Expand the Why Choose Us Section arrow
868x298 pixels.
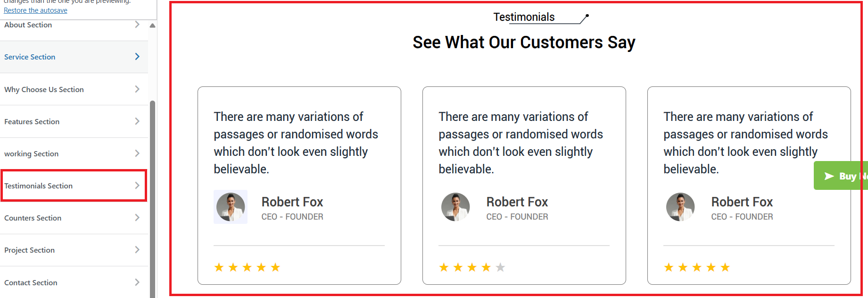click(137, 89)
